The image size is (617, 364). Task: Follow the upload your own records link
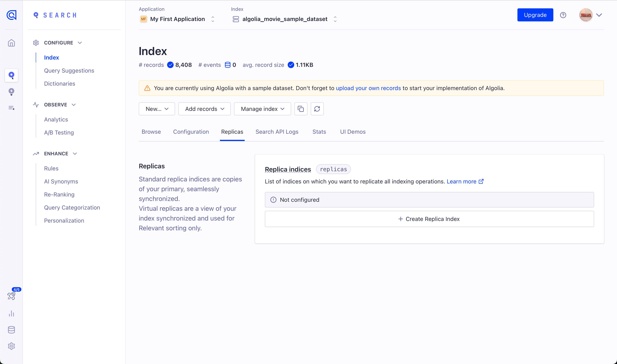click(368, 88)
